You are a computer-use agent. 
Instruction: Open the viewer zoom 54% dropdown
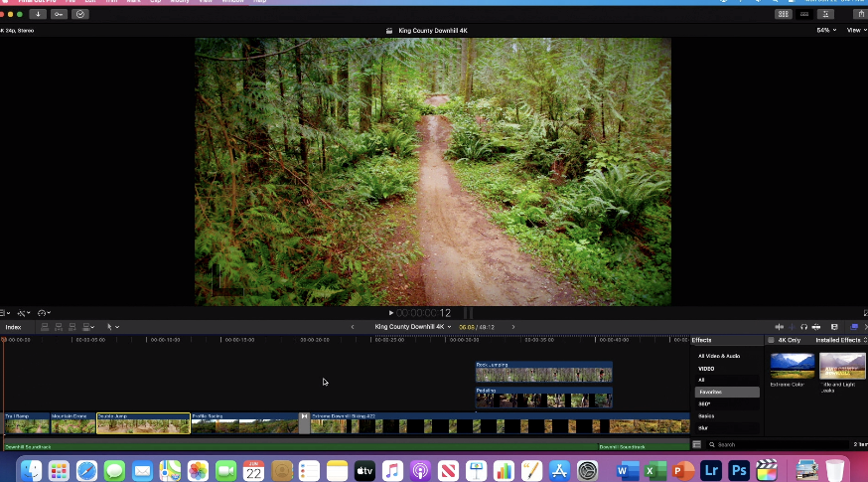click(826, 31)
